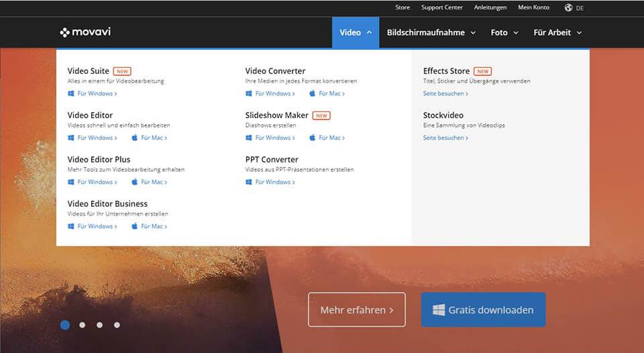Click the Video Converter heading
This screenshot has width=644, height=353.
[275, 70]
